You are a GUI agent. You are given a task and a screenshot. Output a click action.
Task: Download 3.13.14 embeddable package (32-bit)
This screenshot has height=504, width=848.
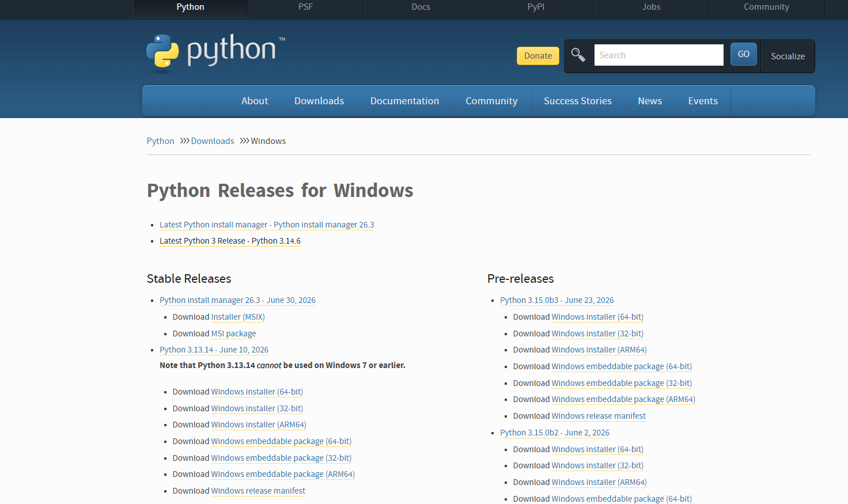[281, 458]
